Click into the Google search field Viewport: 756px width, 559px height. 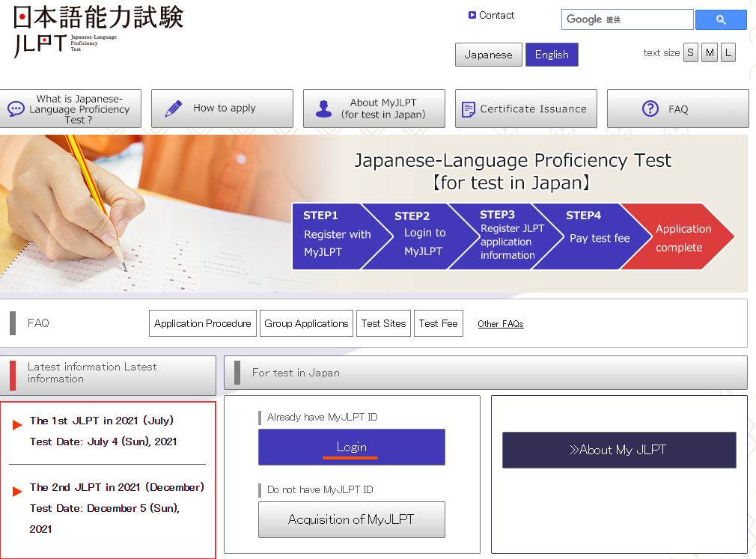[x=627, y=19]
